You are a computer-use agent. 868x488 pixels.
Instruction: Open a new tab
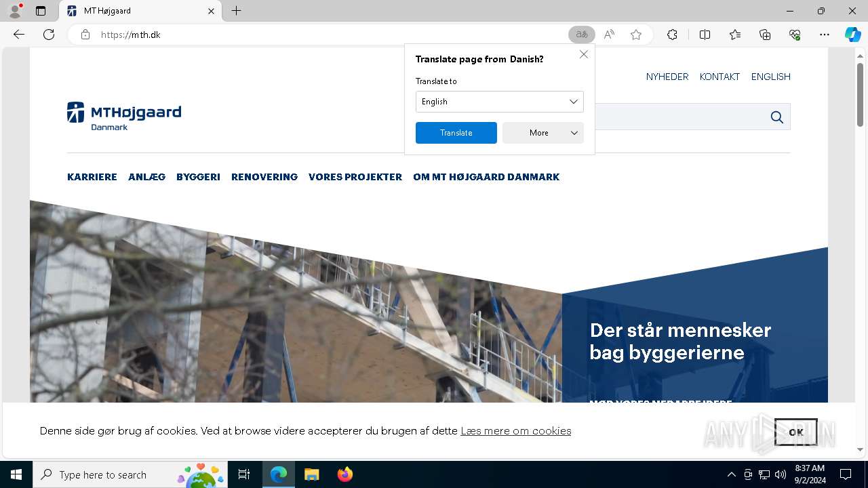[236, 11]
